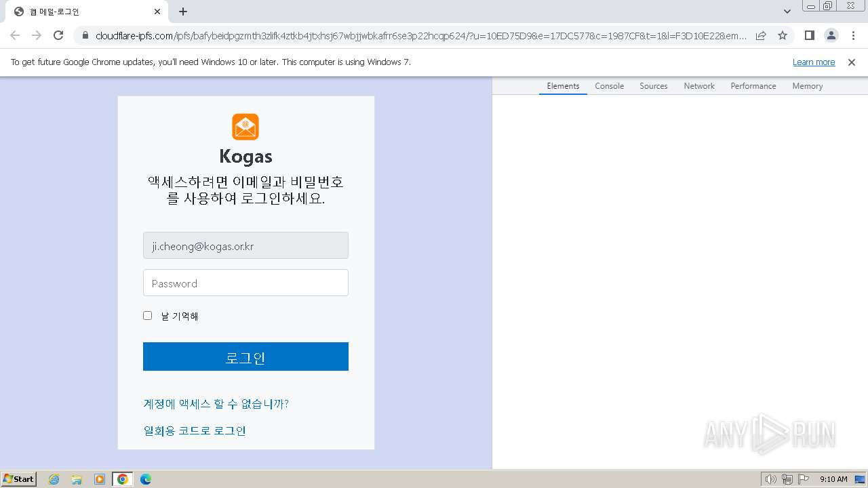The width and height of the screenshot is (868, 488).
Task: Reload the current page
Action: coord(58,35)
